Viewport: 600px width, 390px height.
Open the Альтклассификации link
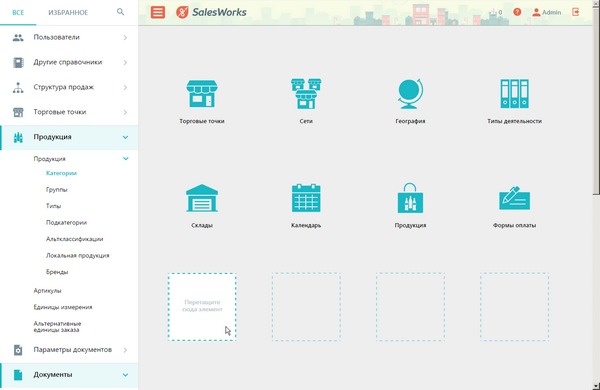pyautogui.click(x=74, y=239)
